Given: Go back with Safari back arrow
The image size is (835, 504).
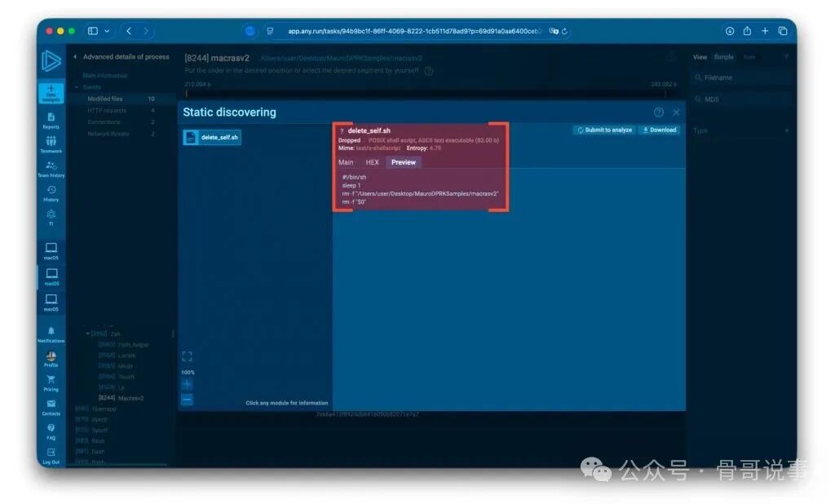Looking at the screenshot, I should pos(129,31).
